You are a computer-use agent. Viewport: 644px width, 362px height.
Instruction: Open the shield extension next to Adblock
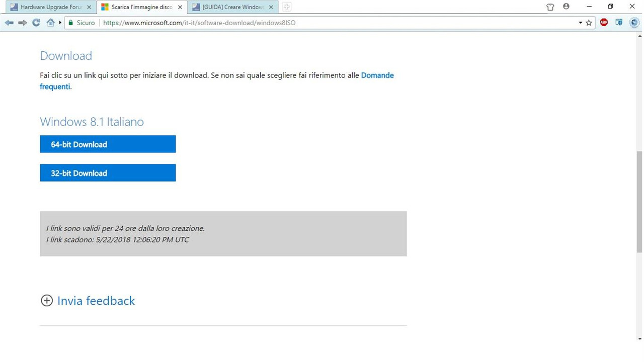click(619, 22)
